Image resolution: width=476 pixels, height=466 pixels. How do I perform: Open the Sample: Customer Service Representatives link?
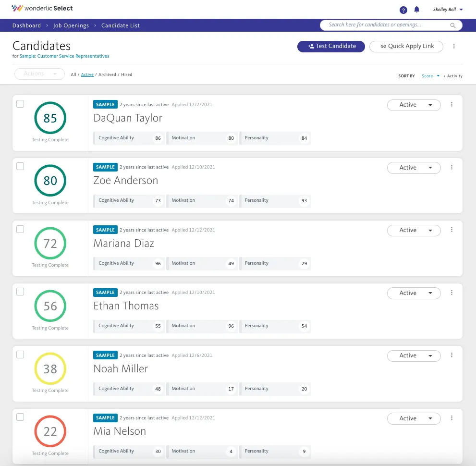tap(64, 56)
